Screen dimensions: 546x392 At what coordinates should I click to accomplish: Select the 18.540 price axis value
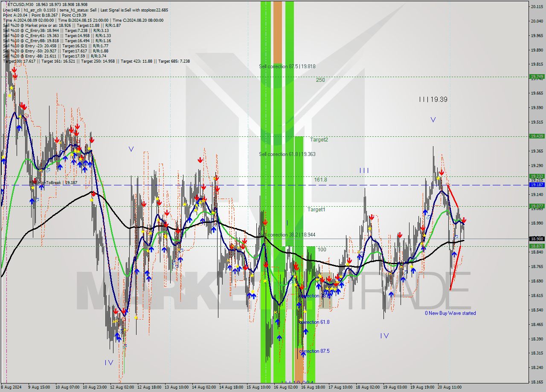coord(537,310)
